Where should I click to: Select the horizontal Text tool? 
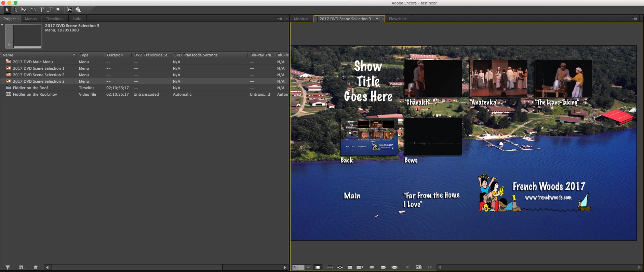42,10
